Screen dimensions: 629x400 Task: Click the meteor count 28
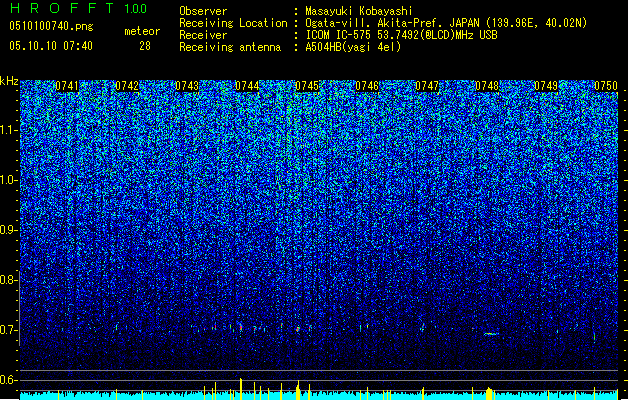click(145, 46)
